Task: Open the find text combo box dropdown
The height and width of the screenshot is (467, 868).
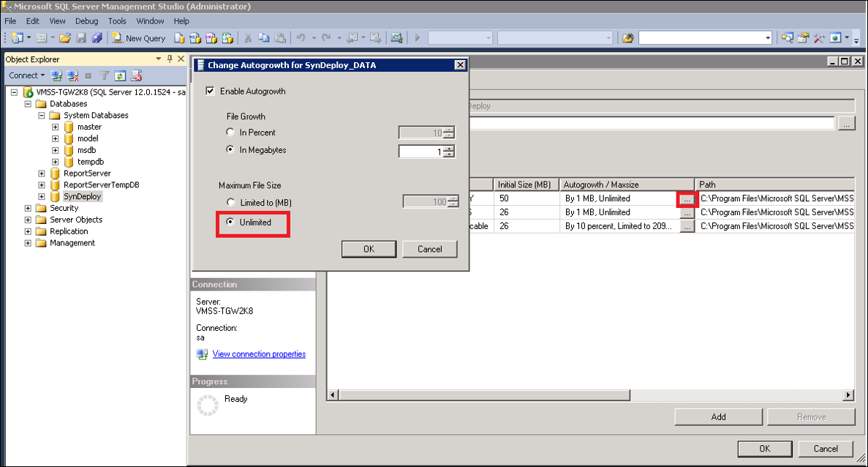Action: click(x=768, y=38)
